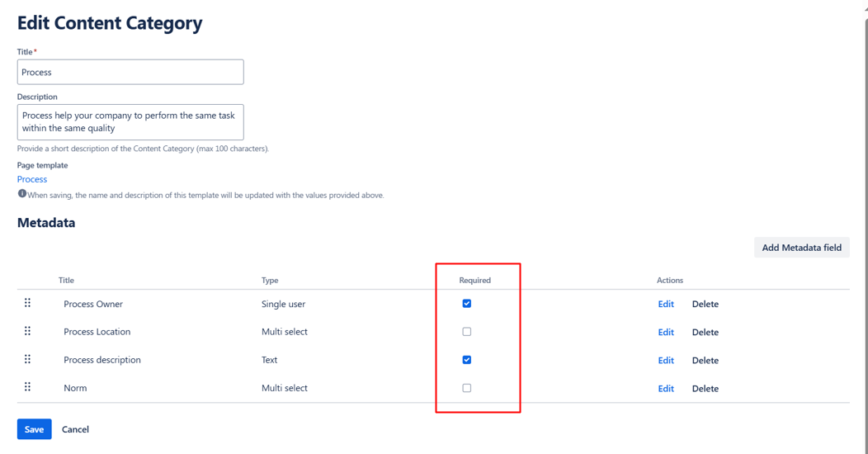
Task: Open the Process page template link
Action: (x=32, y=179)
